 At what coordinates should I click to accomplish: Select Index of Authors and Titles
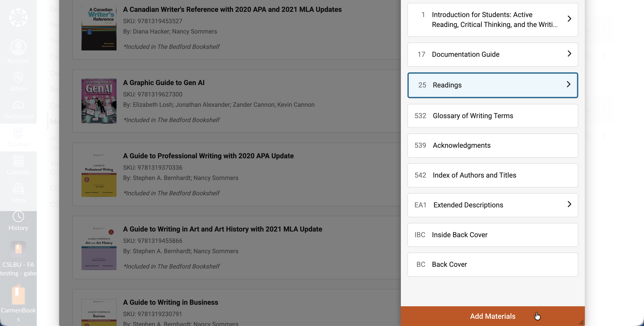[492, 175]
